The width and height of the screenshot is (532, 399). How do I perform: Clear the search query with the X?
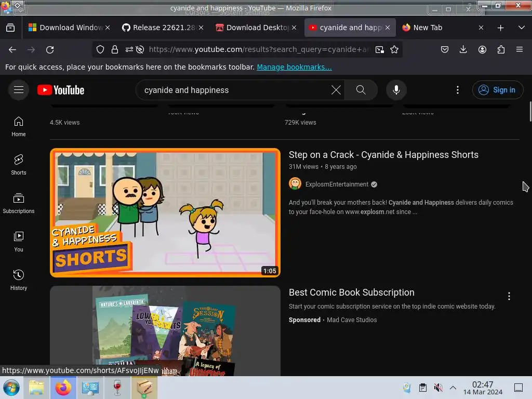[x=336, y=90]
